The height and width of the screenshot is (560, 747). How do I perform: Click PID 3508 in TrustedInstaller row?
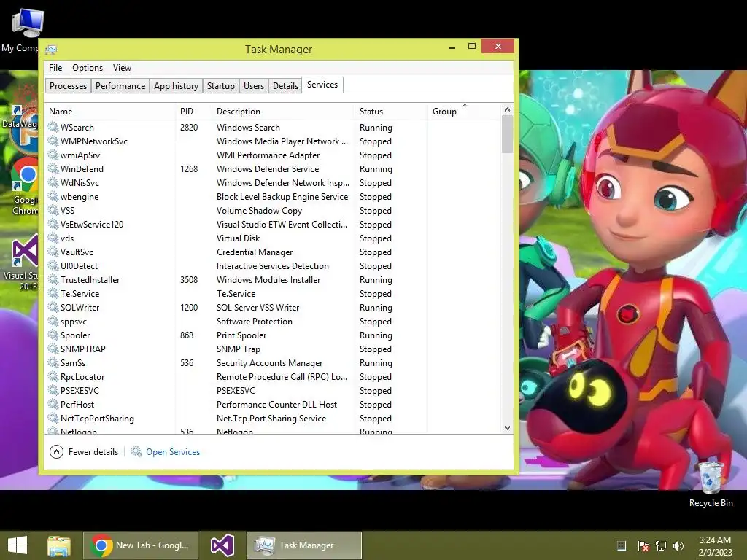point(189,279)
